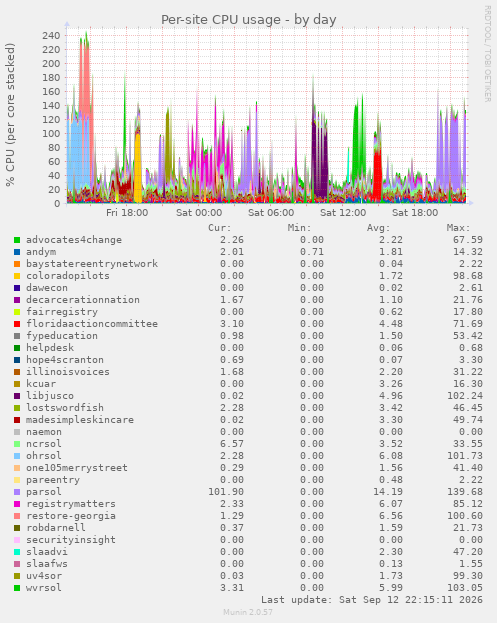The height and width of the screenshot is (623, 497).
Task: Click the 'slaafws' legend name
Action: click(47, 564)
